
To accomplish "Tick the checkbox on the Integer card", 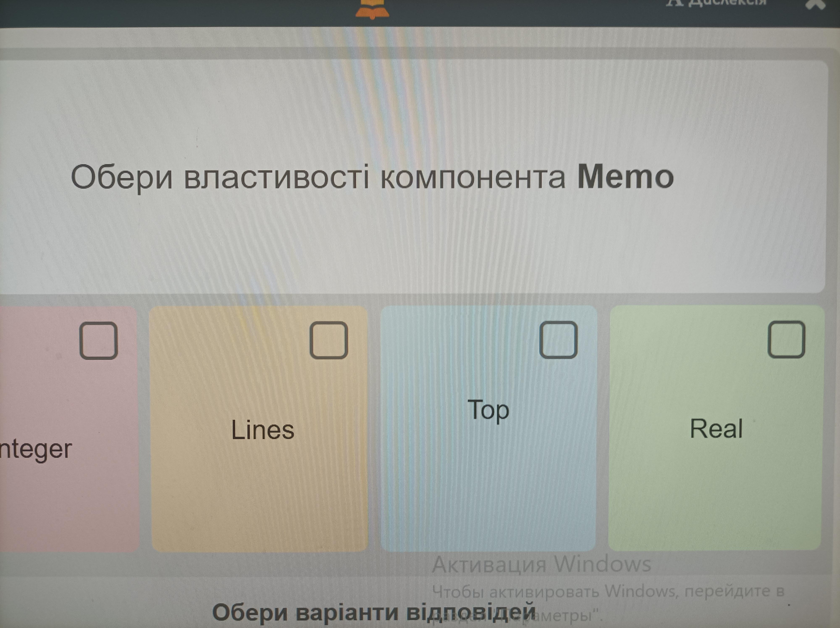I will (98, 341).
